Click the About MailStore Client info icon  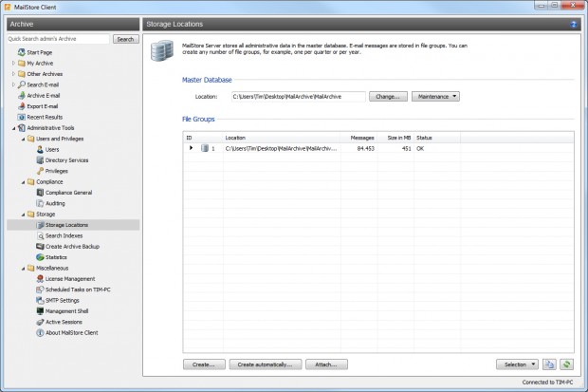tap(40, 332)
